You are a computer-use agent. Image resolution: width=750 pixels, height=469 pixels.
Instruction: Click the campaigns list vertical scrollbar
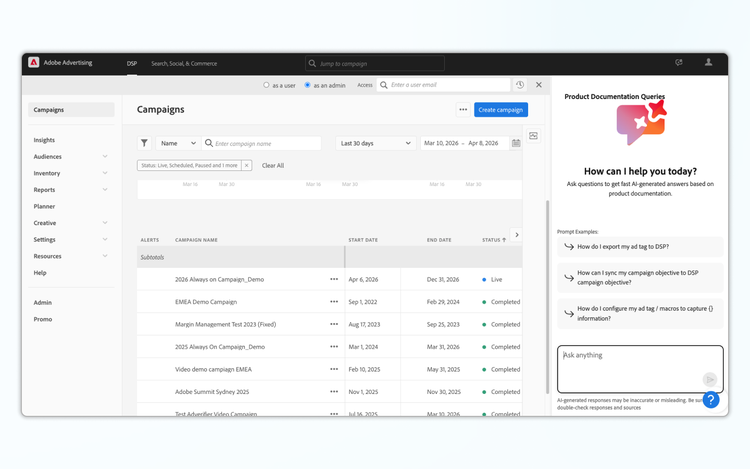point(547,300)
